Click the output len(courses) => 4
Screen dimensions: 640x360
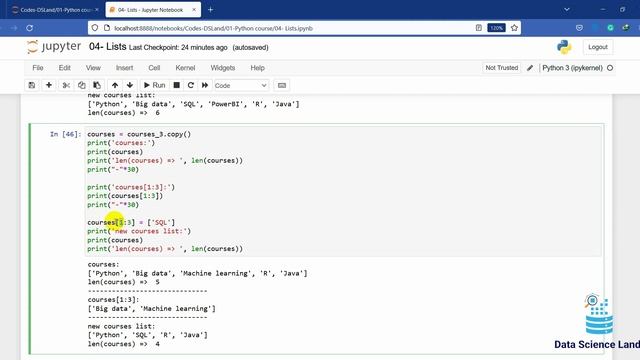point(124,344)
